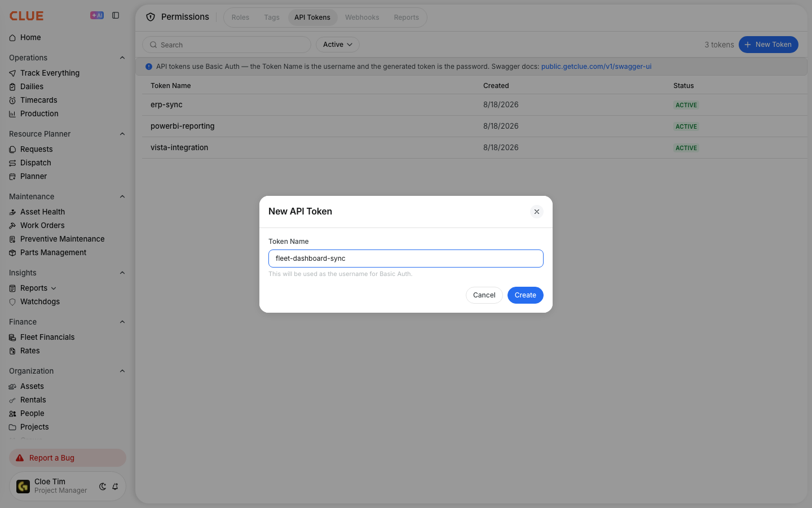Image resolution: width=812 pixels, height=508 pixels.
Task: Collapse the Operations section
Action: point(122,58)
